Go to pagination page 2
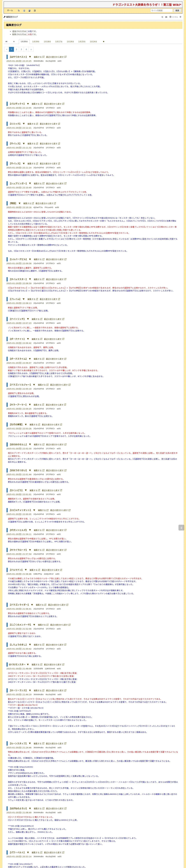Image resolution: width=186 pixels, height=868 pixels. click(x=16, y=49)
